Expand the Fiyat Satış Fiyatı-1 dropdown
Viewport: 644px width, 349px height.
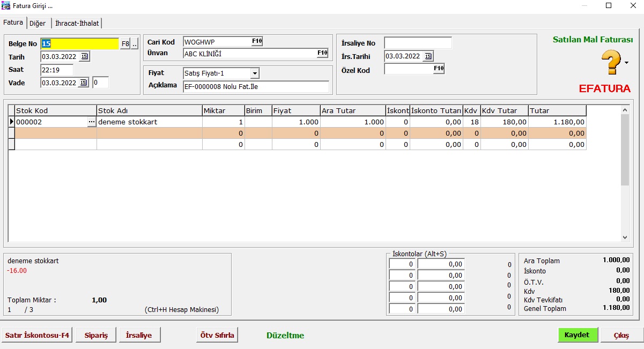[255, 73]
